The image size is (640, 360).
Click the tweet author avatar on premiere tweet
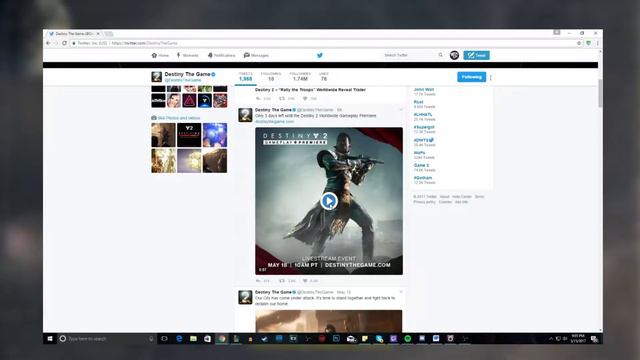click(x=245, y=115)
